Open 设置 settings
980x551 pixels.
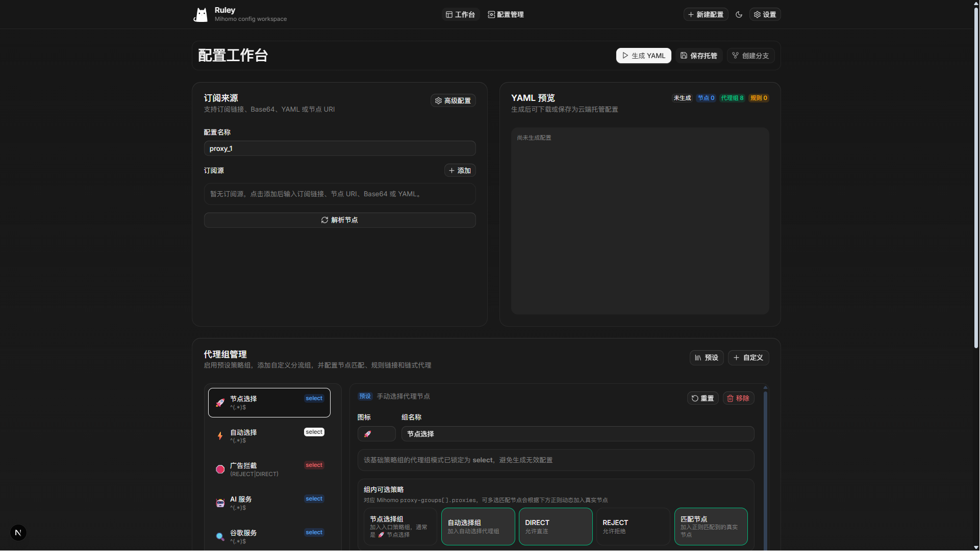tap(765, 15)
